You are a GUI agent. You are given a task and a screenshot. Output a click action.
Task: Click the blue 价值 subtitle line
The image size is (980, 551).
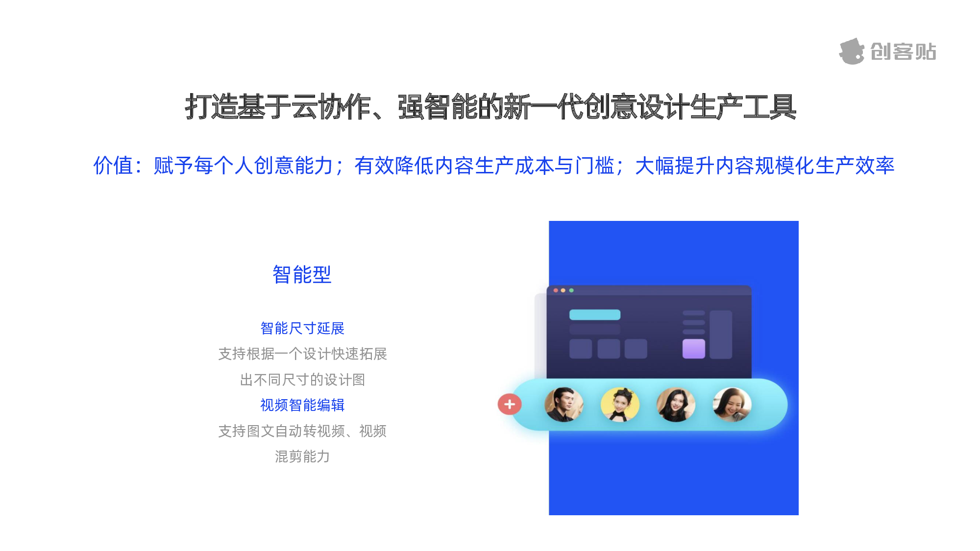pos(494,166)
